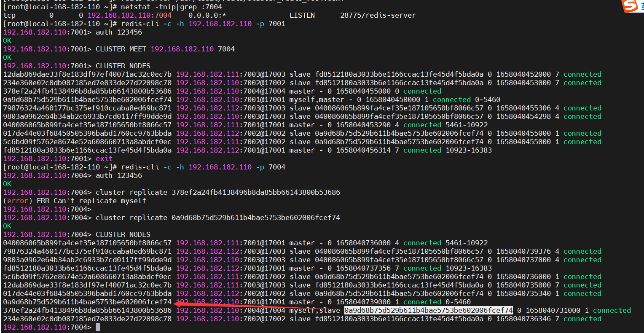The image size is (644, 333).
Task: Click the failed cluster replicate 378ef2a command
Action: (217, 192)
